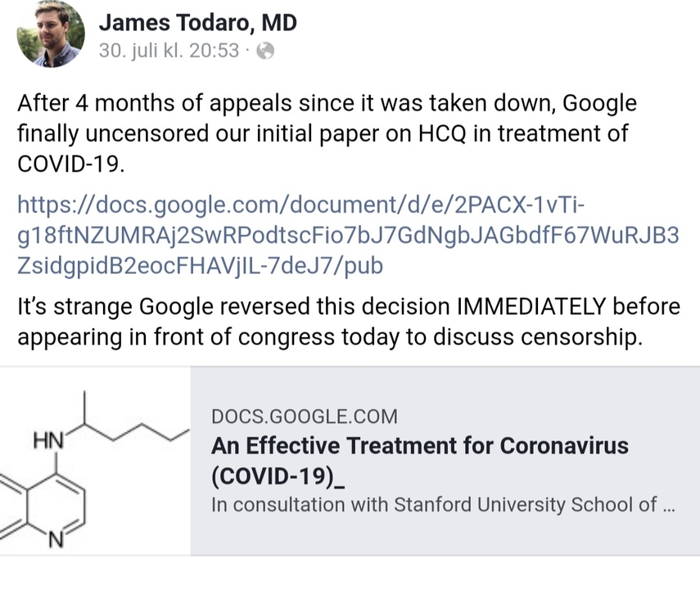Screen dimensions: 700x589
Task: Click the HN label in molecule image
Action: pyautogui.click(x=48, y=441)
